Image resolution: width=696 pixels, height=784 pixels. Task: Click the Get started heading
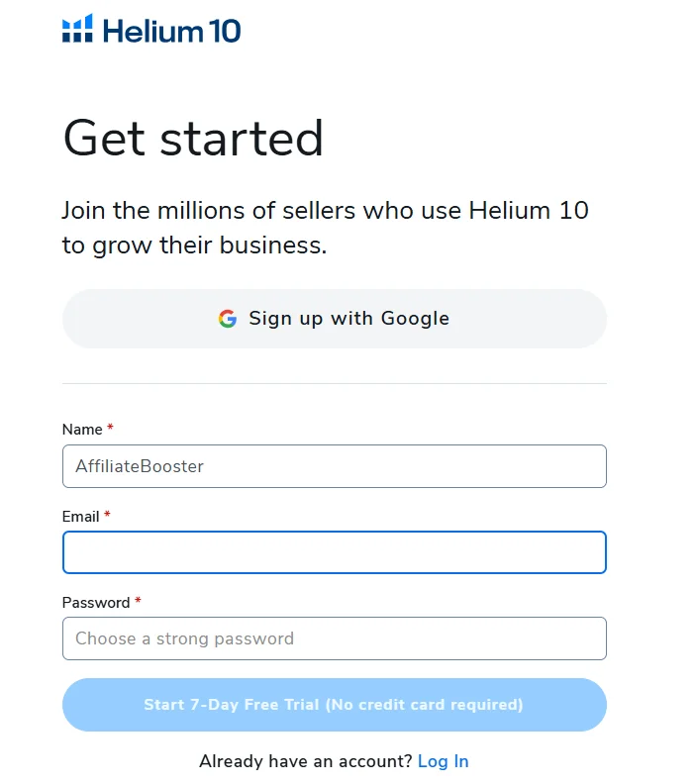[193, 139]
